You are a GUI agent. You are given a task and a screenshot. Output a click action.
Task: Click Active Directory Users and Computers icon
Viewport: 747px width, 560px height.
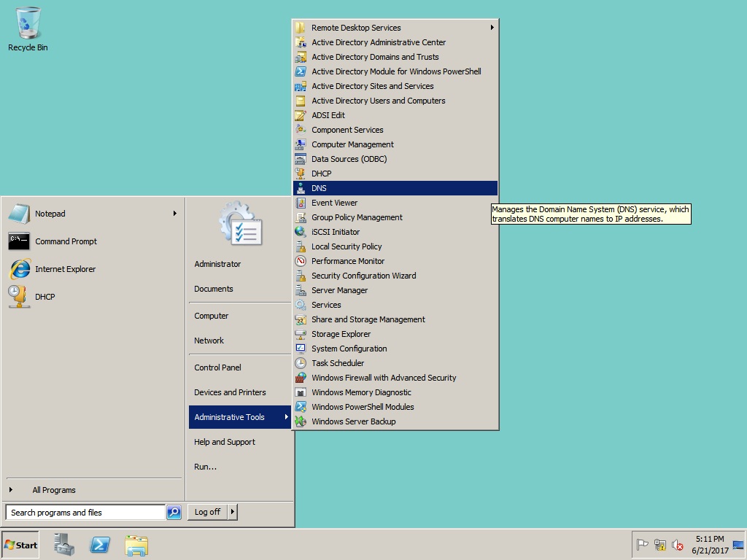tap(300, 101)
